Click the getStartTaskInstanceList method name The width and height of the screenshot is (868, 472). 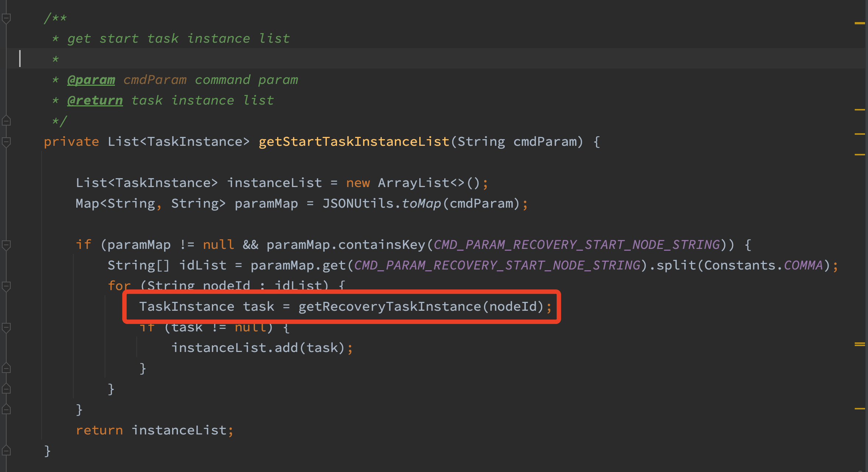tap(354, 142)
